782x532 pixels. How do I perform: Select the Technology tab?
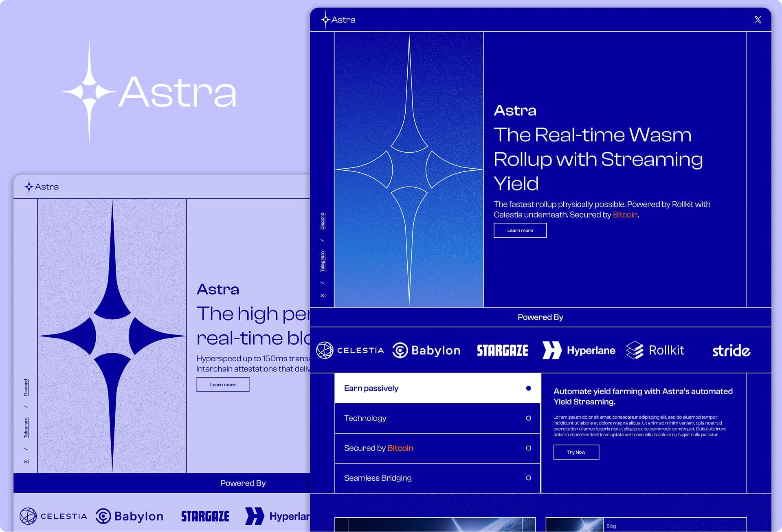click(438, 418)
